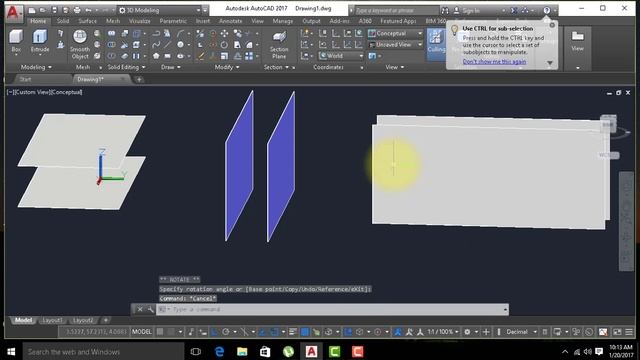This screenshot has height=360, width=640.
Task: Select the Move tool in Modify panel
Action: click(x=224, y=33)
